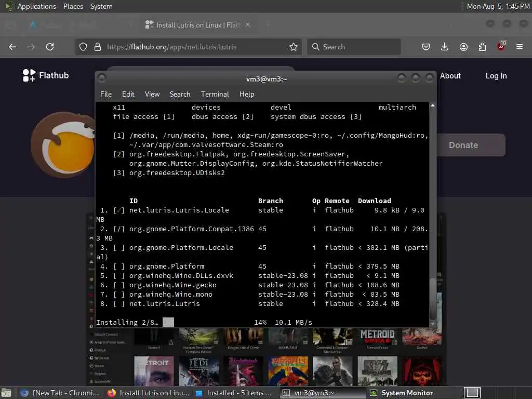Click the clock showing Mon Aug 5

[x=498, y=6]
